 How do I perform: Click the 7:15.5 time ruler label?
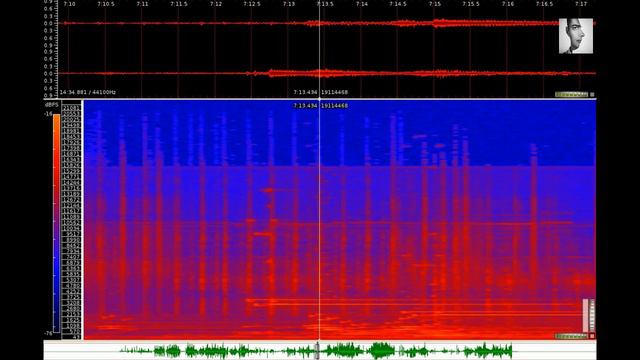pos(471,4)
